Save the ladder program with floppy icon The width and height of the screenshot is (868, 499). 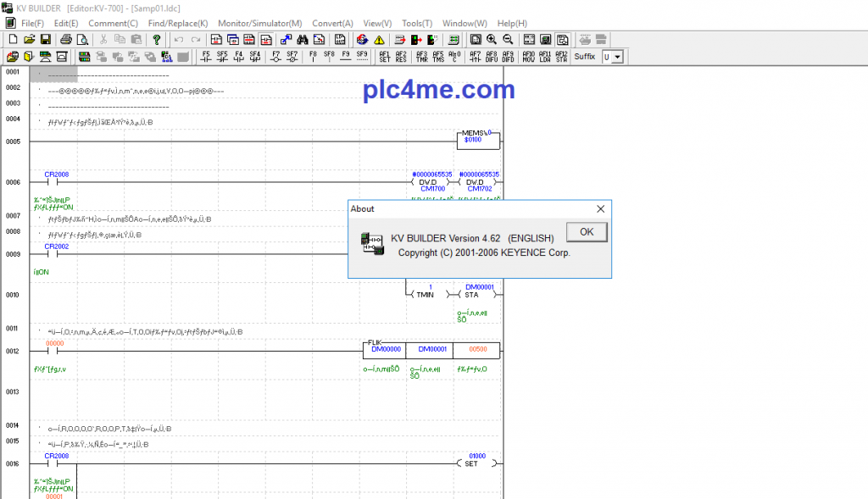[x=45, y=40]
